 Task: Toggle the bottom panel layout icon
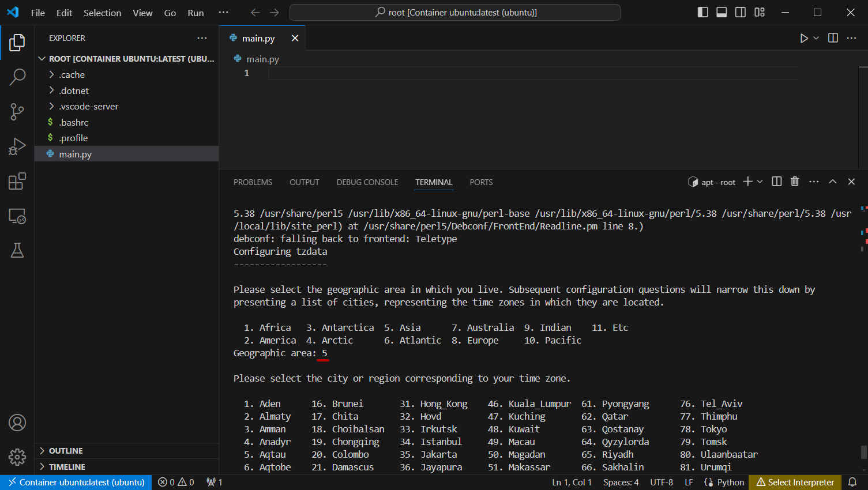click(x=722, y=12)
